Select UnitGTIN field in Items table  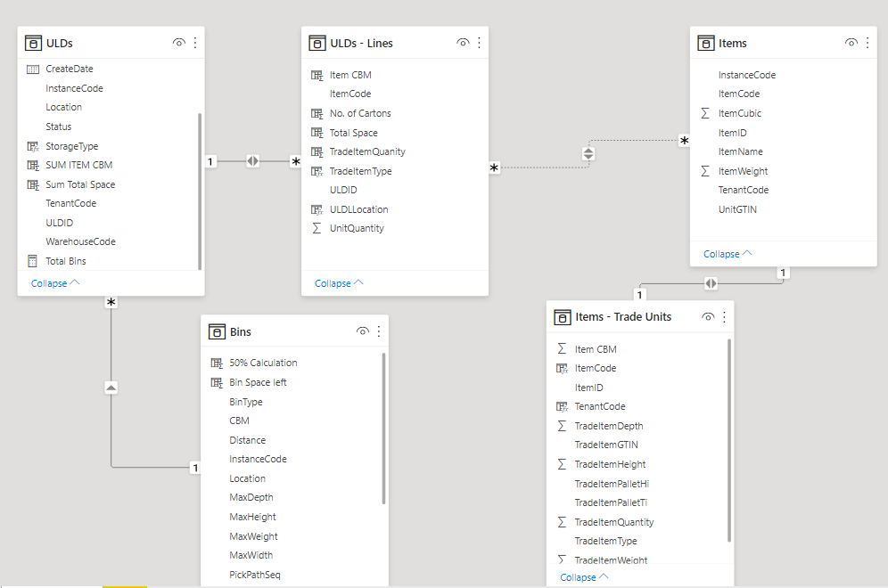pos(737,209)
